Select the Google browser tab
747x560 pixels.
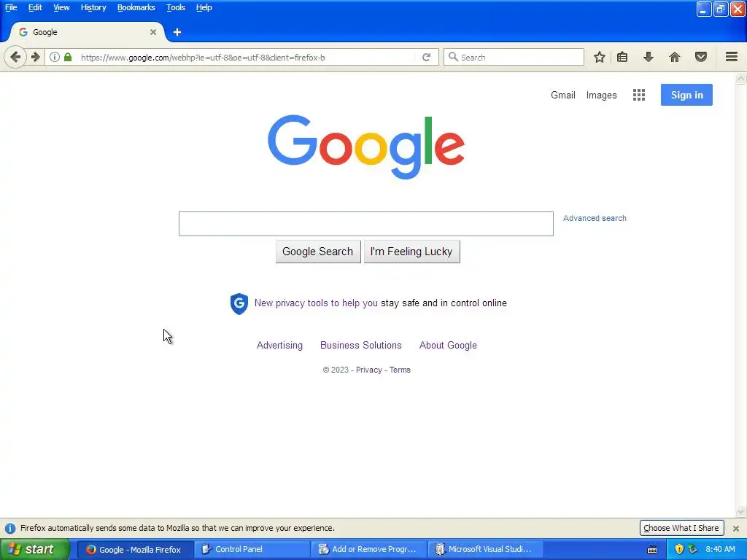point(88,32)
